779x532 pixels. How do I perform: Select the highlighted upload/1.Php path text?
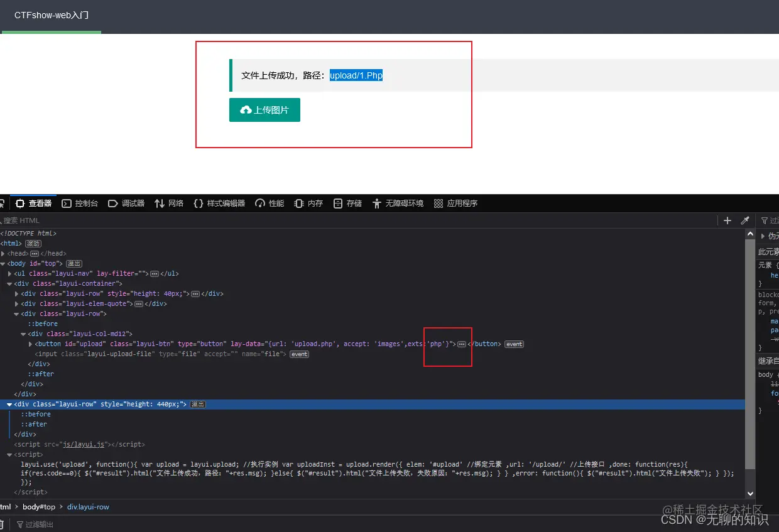(x=356, y=75)
